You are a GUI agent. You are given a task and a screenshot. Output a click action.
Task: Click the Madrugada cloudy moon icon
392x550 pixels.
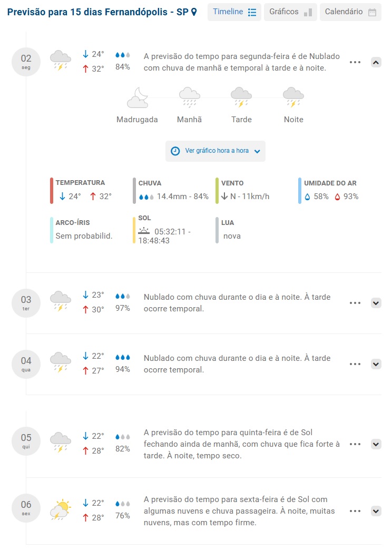(x=137, y=98)
